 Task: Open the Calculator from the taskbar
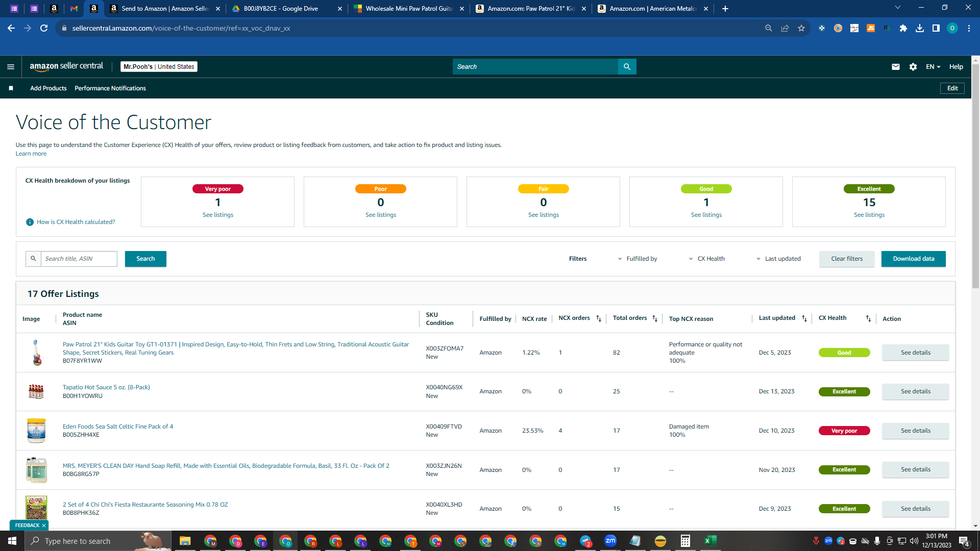coord(685,541)
